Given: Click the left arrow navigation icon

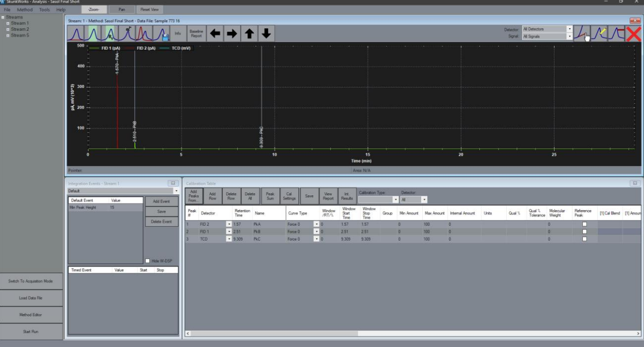Looking at the screenshot, I should [216, 33].
